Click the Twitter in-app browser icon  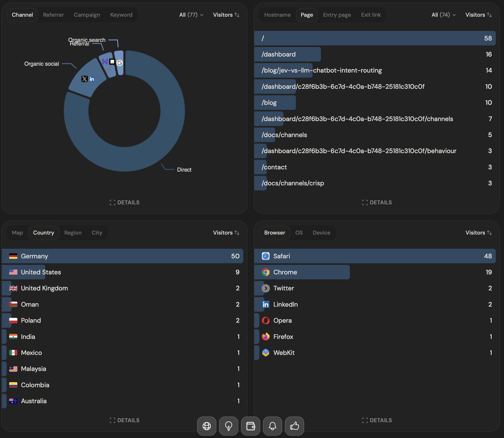pos(266,288)
